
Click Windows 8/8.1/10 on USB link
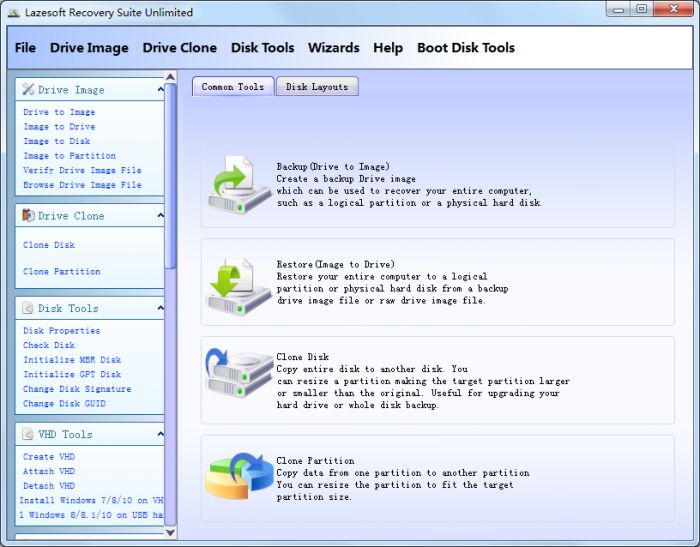[91, 515]
